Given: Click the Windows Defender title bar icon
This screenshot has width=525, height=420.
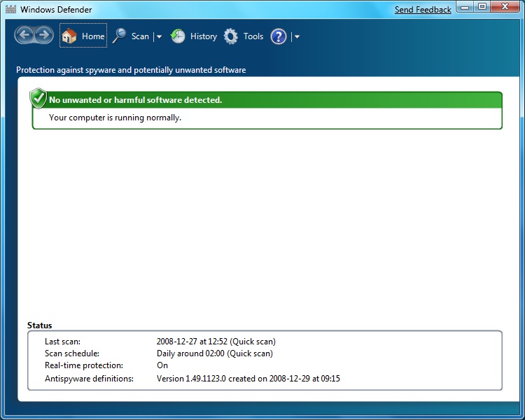Looking at the screenshot, I should (x=10, y=9).
